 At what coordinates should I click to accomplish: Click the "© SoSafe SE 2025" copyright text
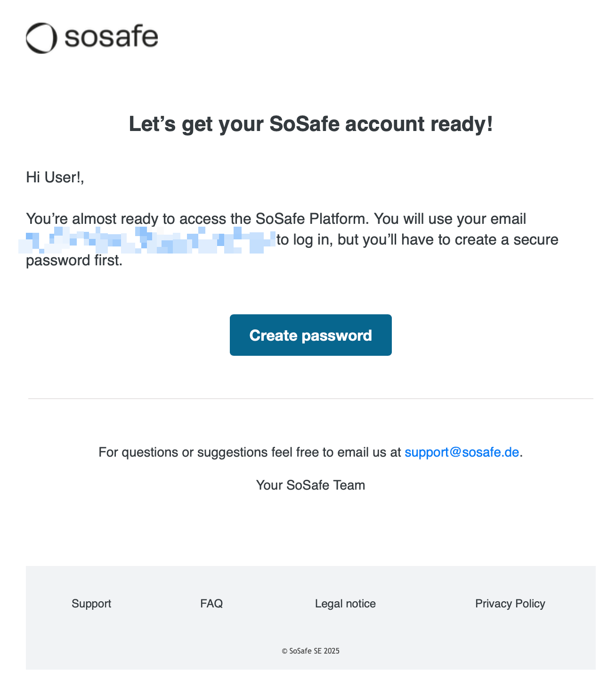[311, 651]
